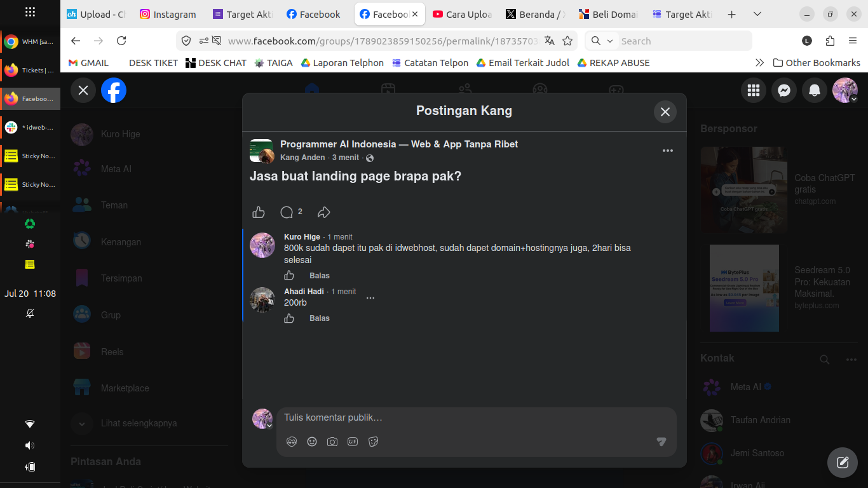
Task: Open the post options three-dot menu
Action: (667, 151)
